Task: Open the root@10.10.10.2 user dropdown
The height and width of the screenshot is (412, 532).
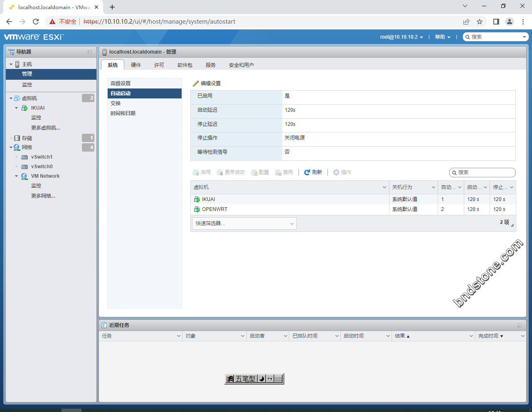Action: coord(401,37)
